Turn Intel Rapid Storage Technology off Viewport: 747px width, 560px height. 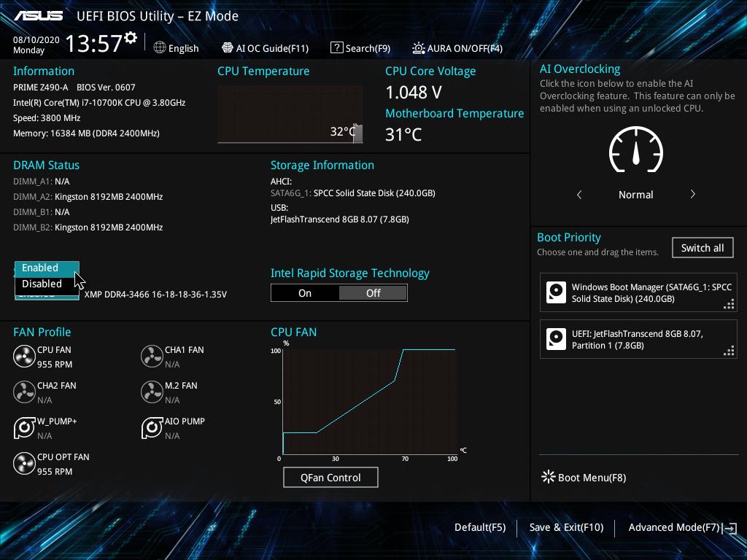[x=373, y=292]
